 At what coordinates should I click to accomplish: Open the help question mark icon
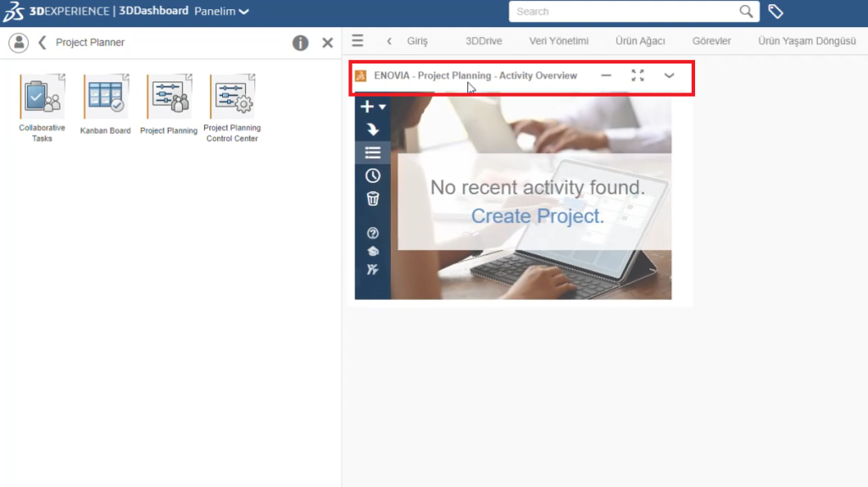[372, 233]
